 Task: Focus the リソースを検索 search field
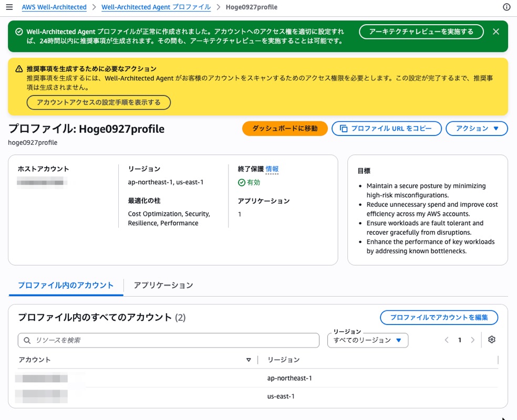tap(169, 340)
